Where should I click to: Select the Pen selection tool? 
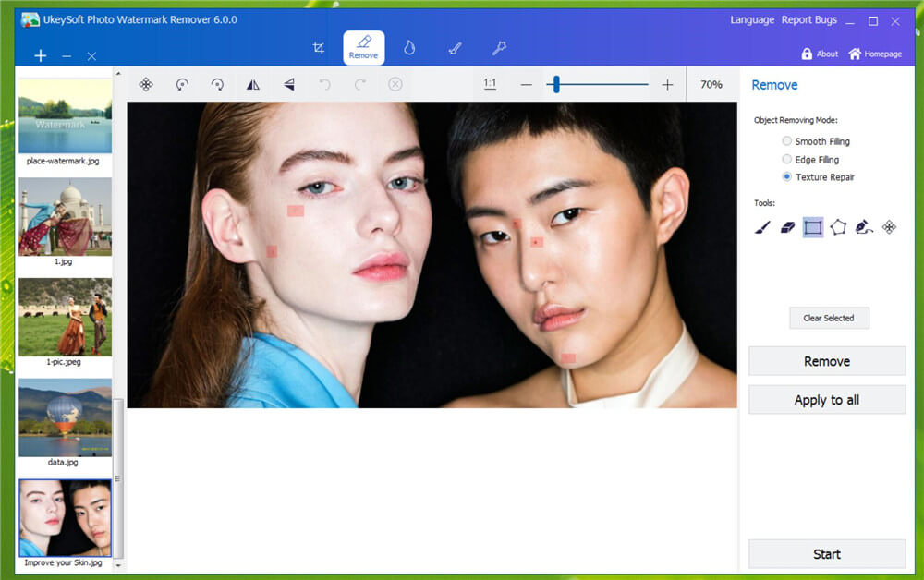pos(863,227)
